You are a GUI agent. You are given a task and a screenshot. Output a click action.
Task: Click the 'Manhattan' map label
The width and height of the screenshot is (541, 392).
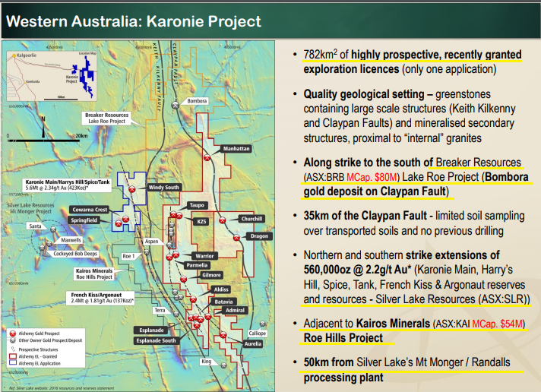(x=236, y=149)
